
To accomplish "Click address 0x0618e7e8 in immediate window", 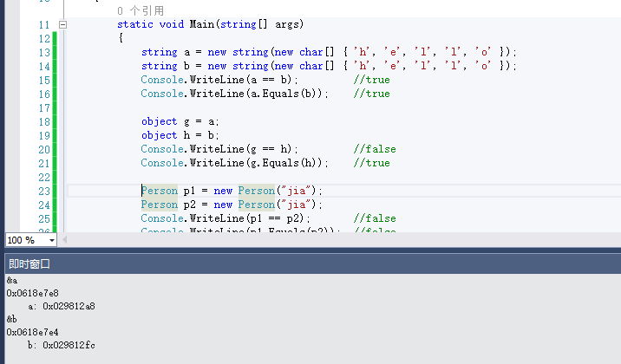I will tap(32, 294).
